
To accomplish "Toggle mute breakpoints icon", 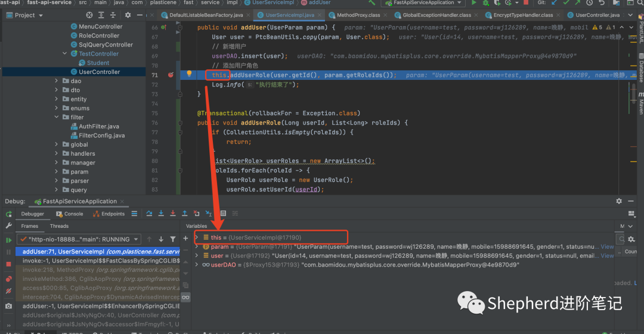I will click(x=8, y=291).
